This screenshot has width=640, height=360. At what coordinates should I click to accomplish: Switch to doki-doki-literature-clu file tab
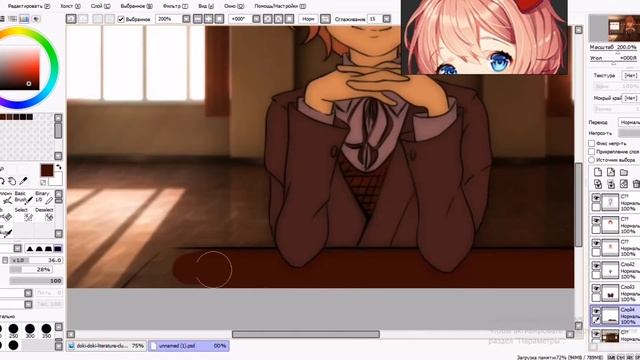tap(107, 346)
